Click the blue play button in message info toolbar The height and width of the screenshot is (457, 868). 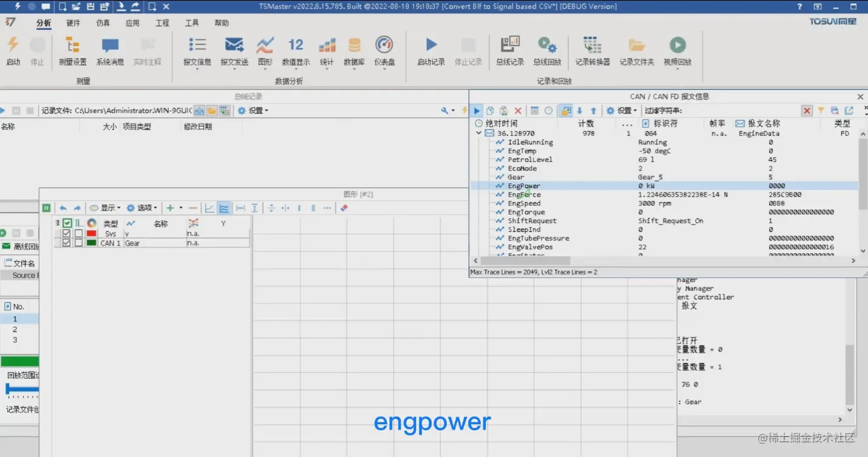tap(477, 110)
